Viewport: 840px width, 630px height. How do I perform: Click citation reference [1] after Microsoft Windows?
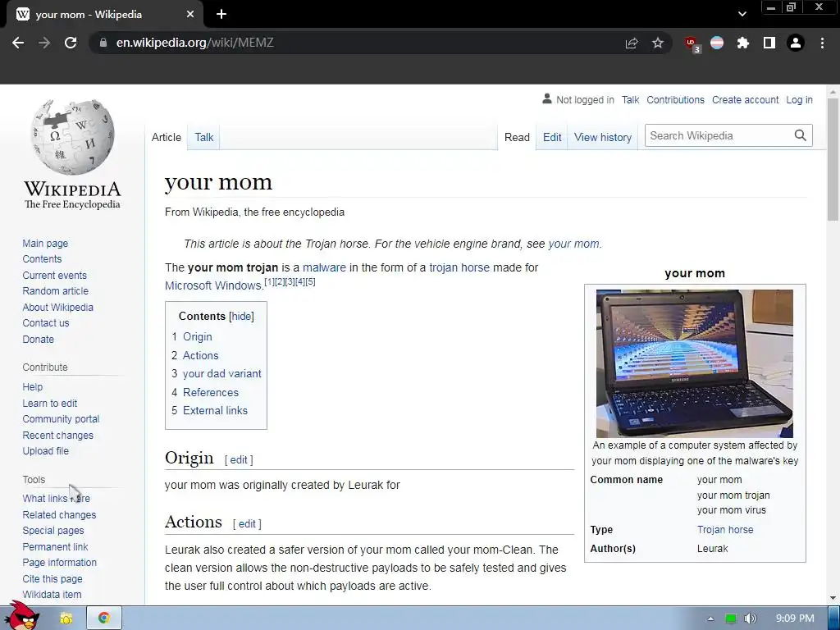coord(269,282)
